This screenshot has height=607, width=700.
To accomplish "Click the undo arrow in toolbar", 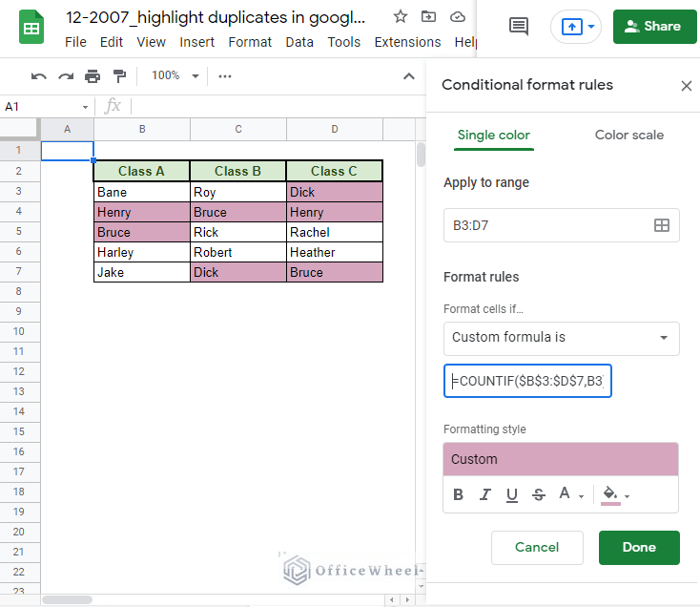I will (38, 76).
